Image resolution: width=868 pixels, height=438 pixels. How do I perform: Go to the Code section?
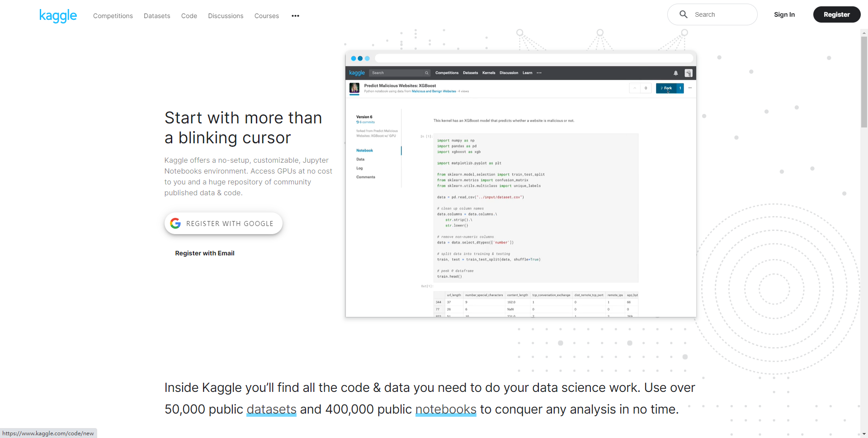pyautogui.click(x=189, y=16)
